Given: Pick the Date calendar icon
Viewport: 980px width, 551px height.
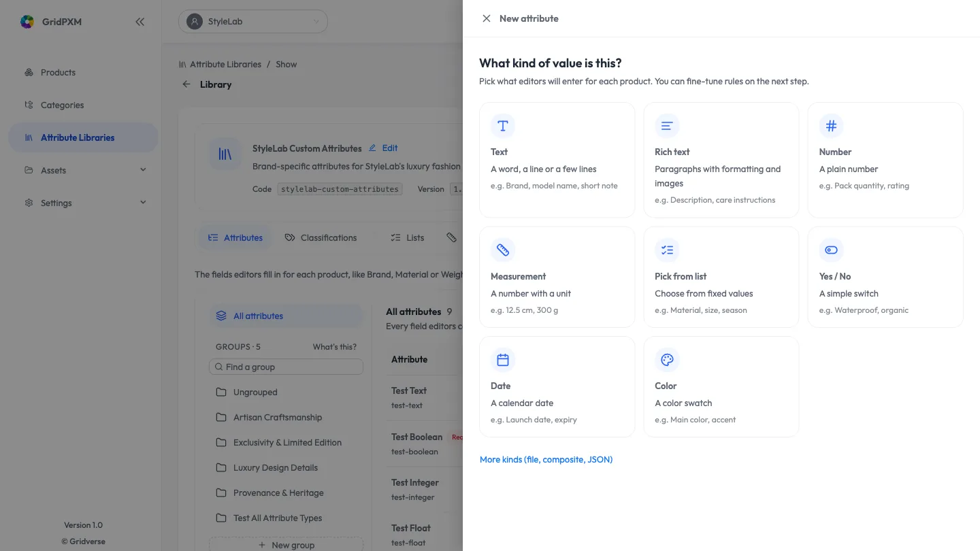Looking at the screenshot, I should (503, 360).
